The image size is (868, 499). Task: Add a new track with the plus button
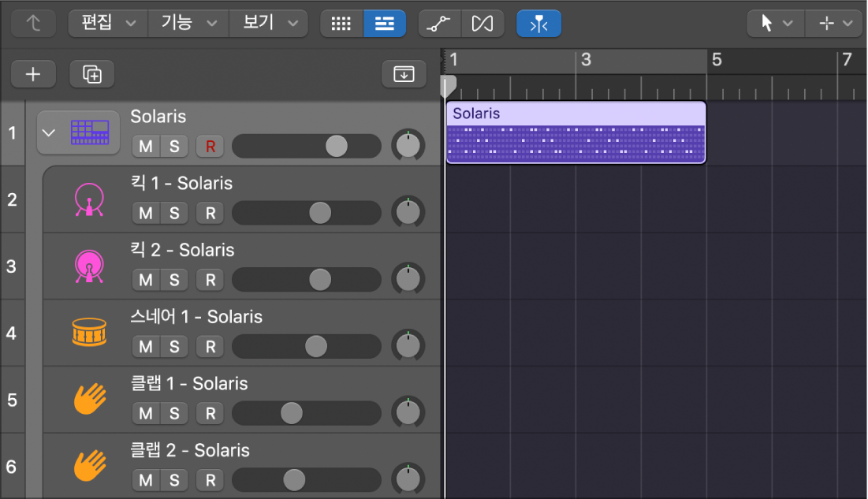[33, 73]
